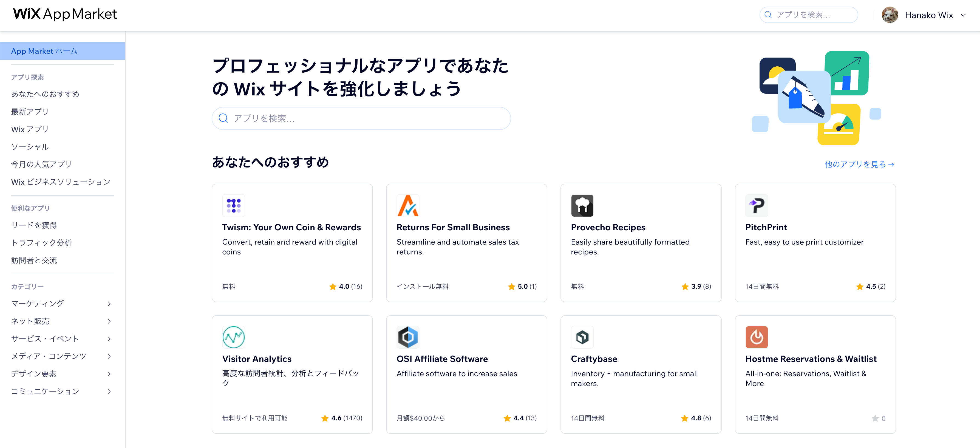Open ソーシャル in sidebar
Viewport: 980px width, 448px height.
point(30,147)
